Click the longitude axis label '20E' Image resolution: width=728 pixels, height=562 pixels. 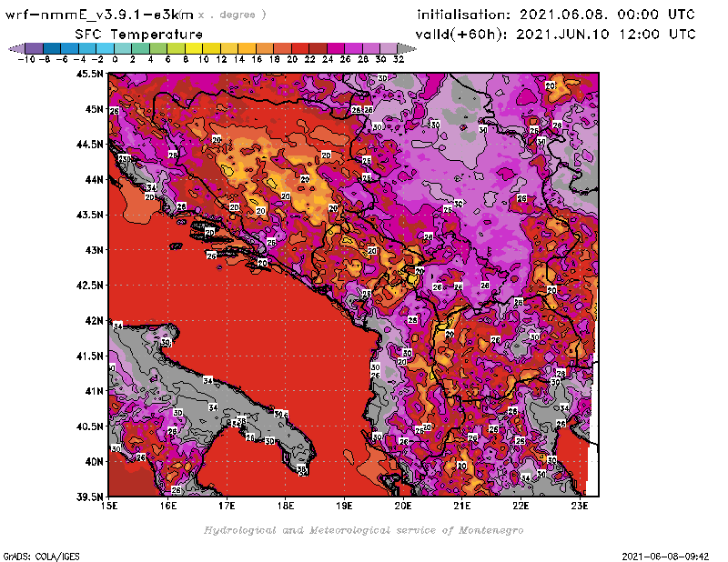tap(403, 506)
